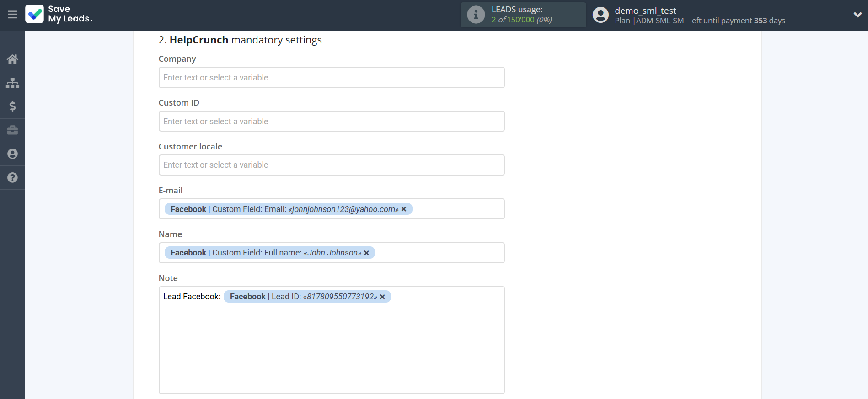
Task: Focus the Customer locale input field
Action: pos(331,165)
